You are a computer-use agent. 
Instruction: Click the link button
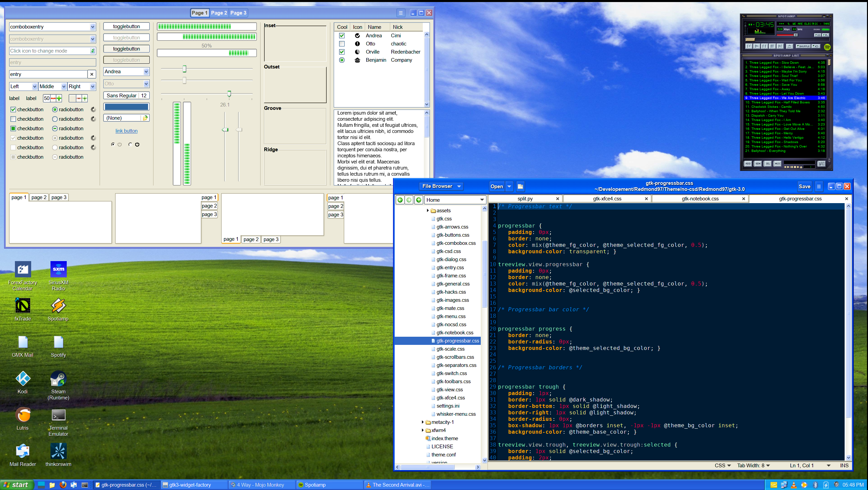tap(126, 131)
